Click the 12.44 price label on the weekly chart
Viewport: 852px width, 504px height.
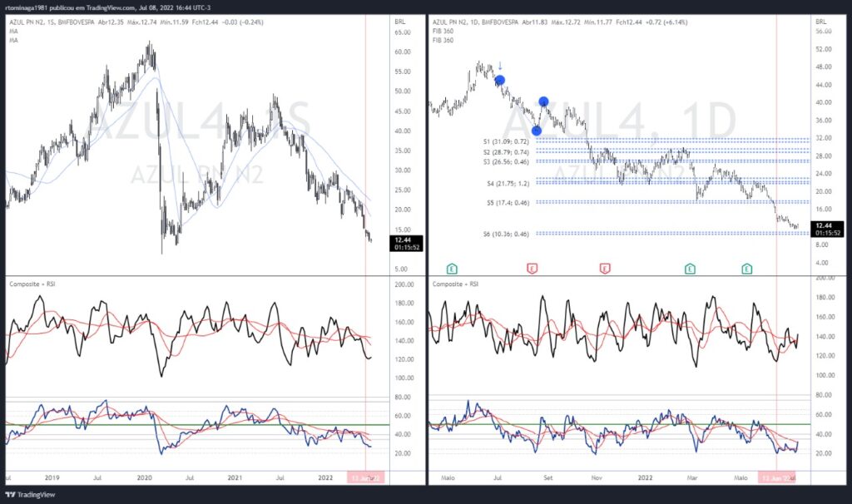(x=406, y=244)
